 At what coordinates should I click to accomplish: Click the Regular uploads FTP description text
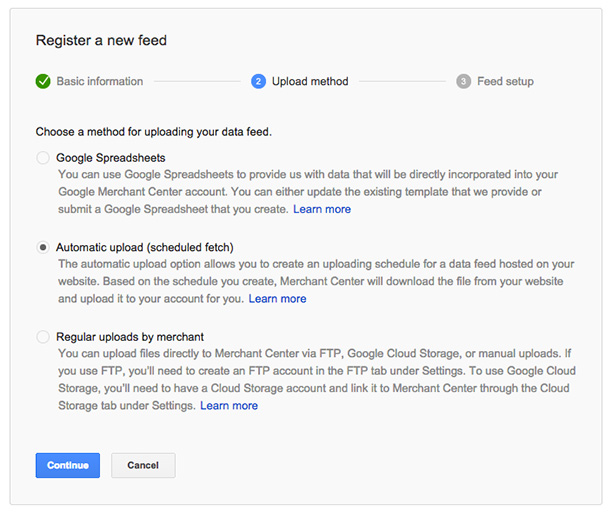click(317, 379)
